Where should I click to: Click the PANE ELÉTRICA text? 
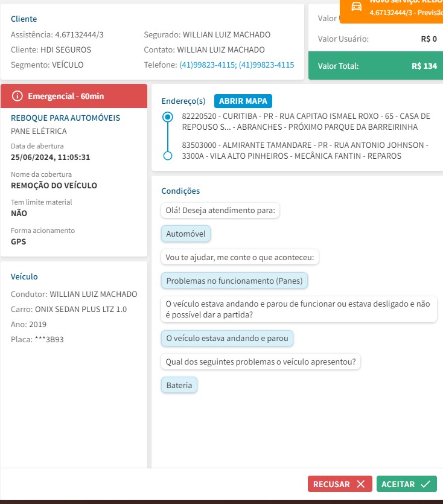click(39, 131)
